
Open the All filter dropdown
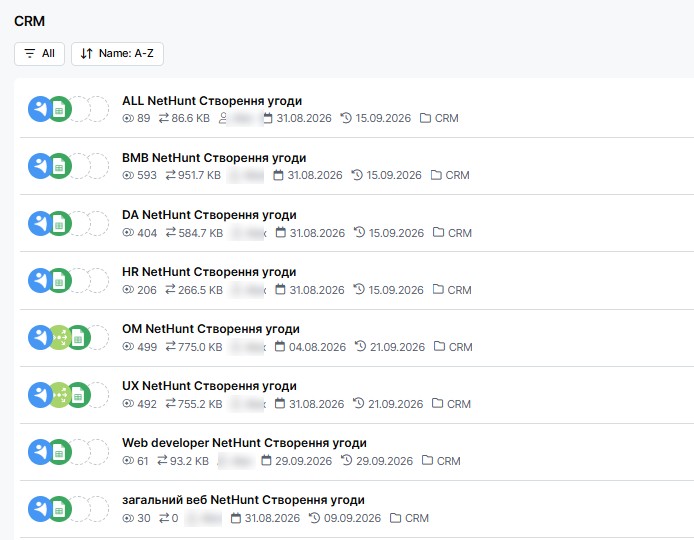click(39, 54)
